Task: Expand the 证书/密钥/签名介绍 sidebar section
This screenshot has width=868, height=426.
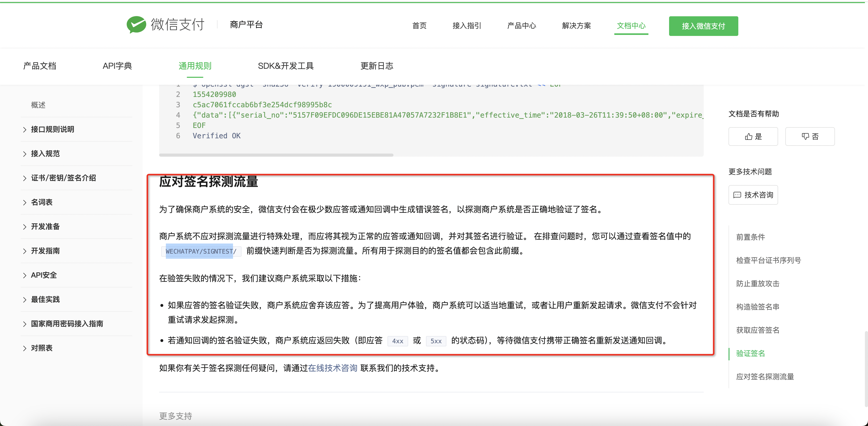Action: pyautogui.click(x=63, y=178)
